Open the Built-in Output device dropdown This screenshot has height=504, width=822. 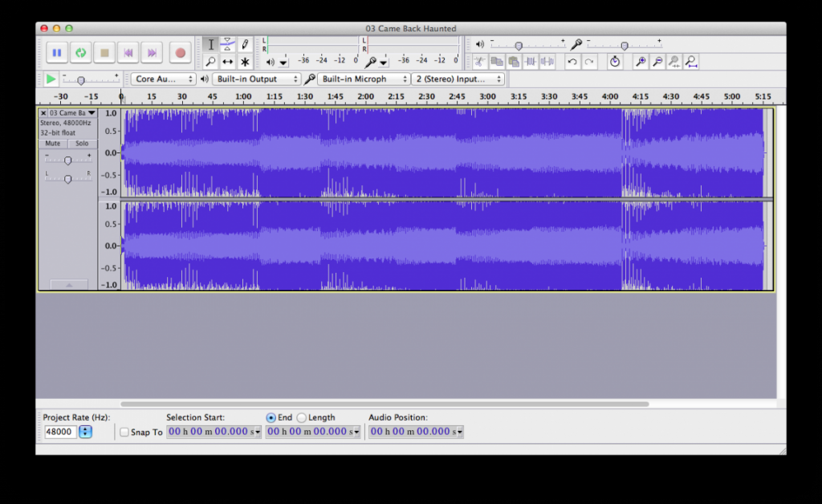coord(256,79)
